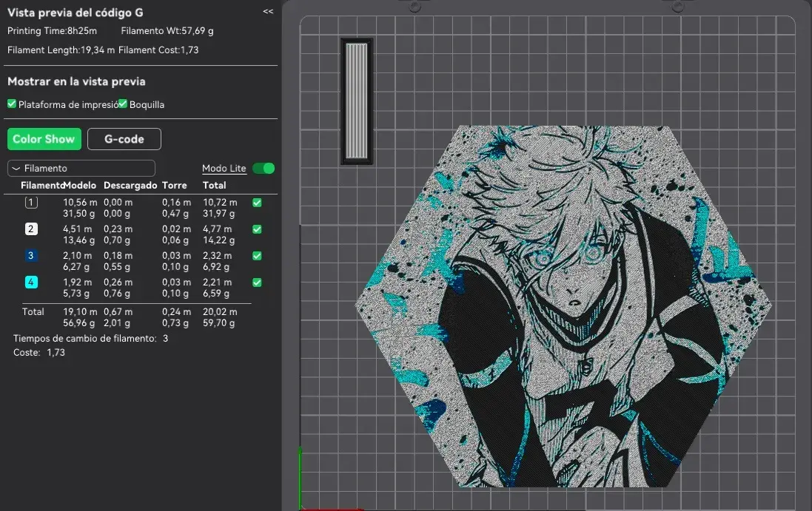Viewport: 812px width, 511px height.
Task: Click the Total column header
Action: 215,185
